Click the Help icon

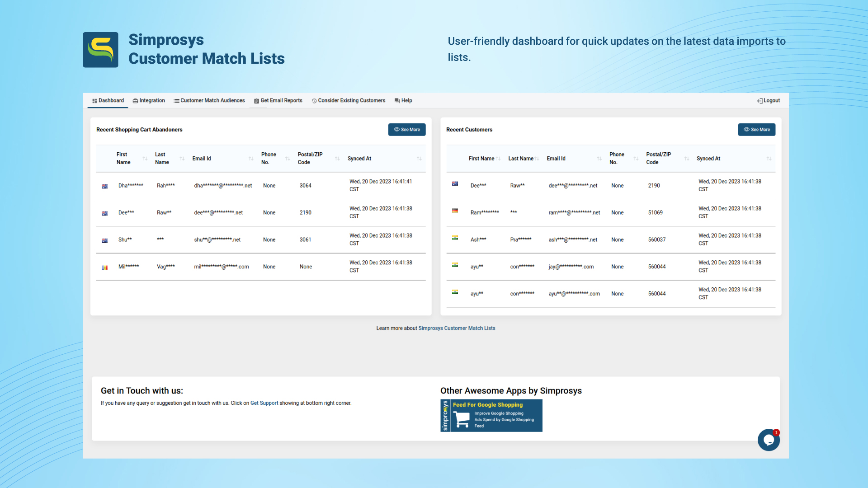pos(397,101)
